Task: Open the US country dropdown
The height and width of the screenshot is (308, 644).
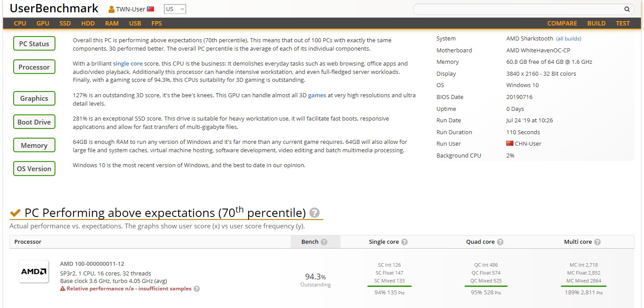Action: click(x=175, y=9)
